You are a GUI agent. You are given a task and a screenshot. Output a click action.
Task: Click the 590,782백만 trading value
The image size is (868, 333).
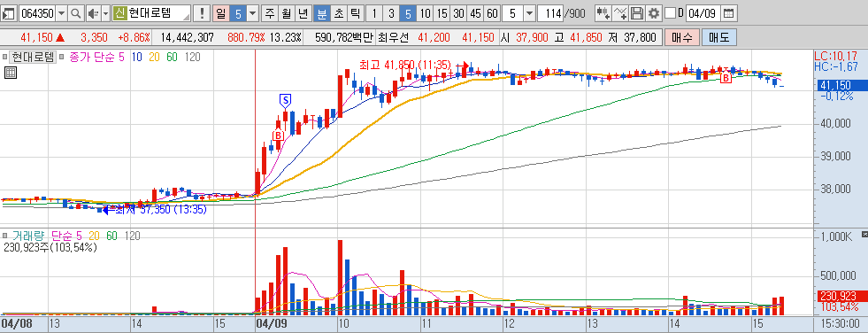tap(344, 38)
